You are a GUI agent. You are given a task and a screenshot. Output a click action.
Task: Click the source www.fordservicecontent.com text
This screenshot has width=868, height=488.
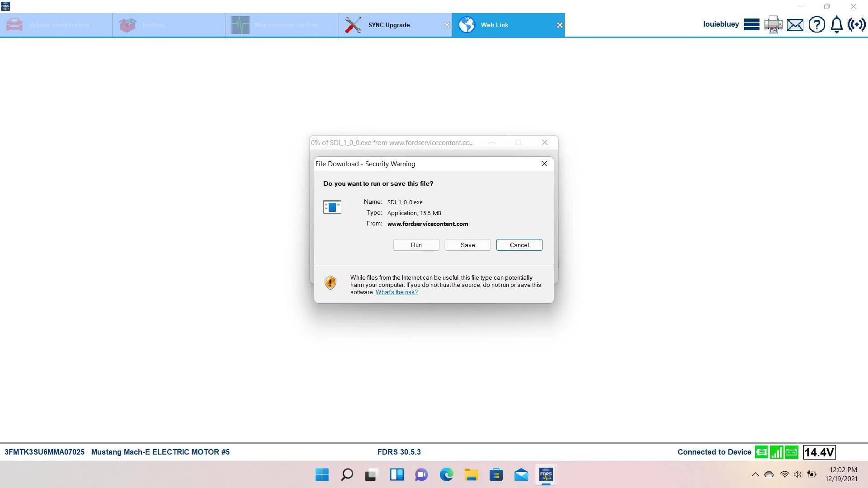click(428, 224)
